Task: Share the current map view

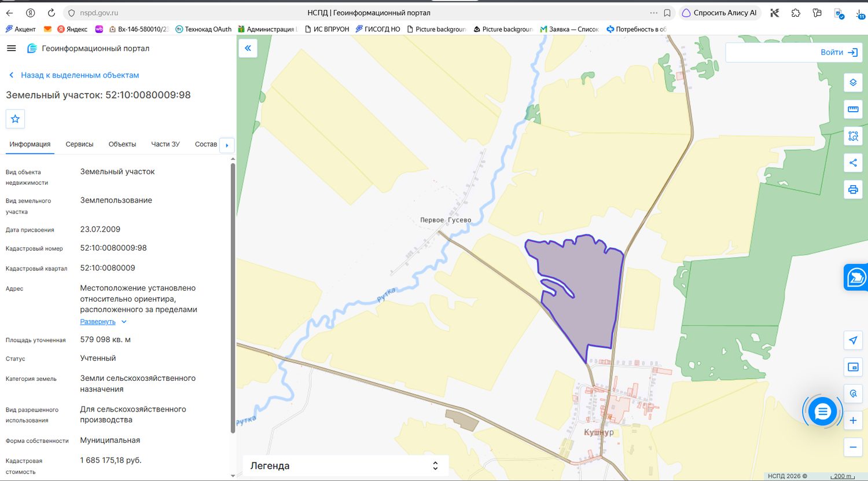Action: tap(853, 163)
